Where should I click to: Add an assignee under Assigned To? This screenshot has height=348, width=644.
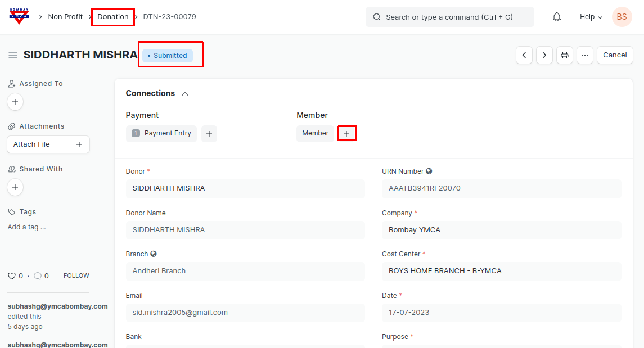point(15,102)
